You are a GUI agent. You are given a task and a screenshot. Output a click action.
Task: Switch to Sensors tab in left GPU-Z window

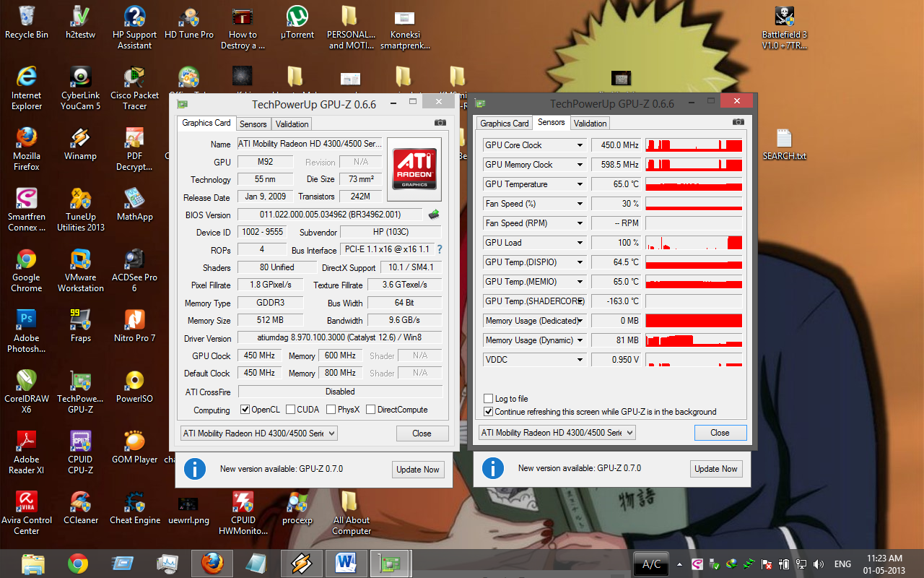253,124
